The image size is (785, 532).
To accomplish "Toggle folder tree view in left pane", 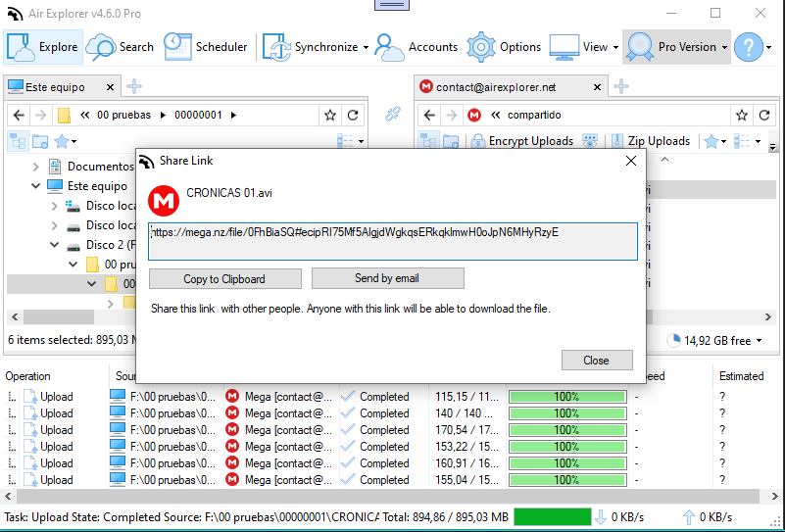I will click(x=18, y=142).
